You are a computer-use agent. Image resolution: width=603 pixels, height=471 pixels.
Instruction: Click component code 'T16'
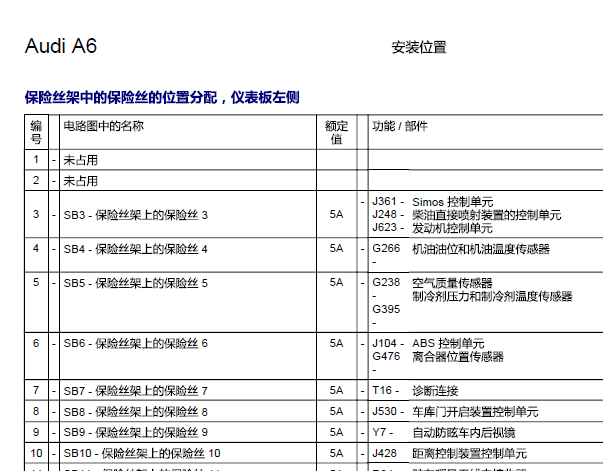coord(382,390)
